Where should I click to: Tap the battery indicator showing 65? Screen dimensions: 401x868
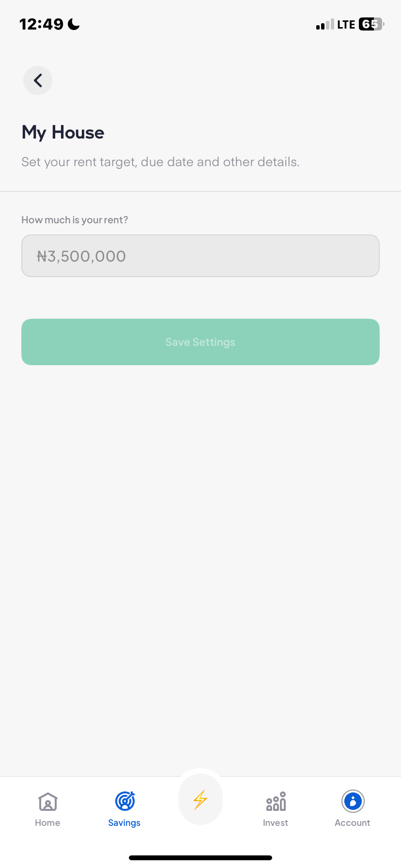point(370,24)
